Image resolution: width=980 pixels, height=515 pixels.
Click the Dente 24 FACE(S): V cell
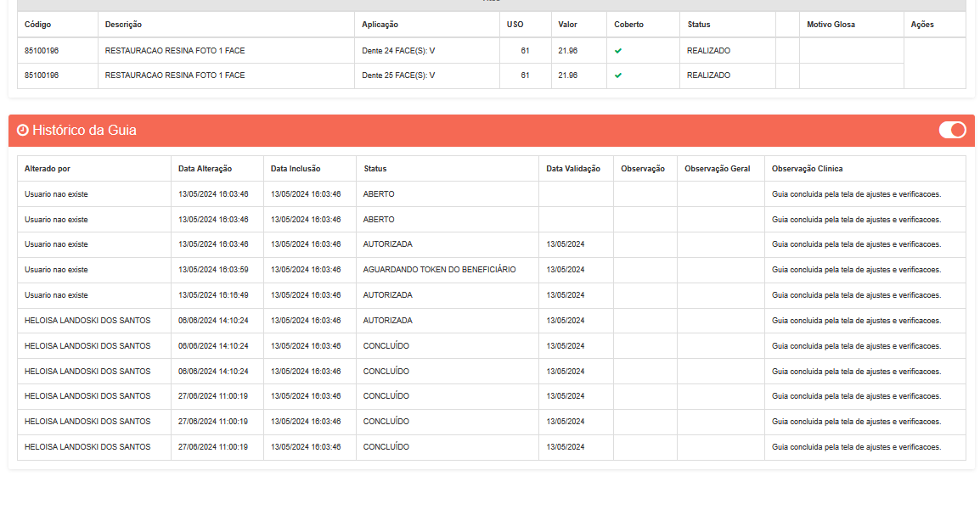(x=398, y=51)
